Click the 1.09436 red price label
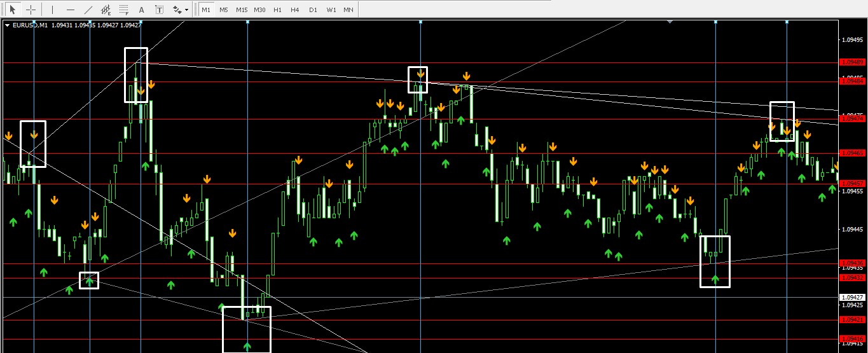868x353 pixels. click(x=852, y=263)
